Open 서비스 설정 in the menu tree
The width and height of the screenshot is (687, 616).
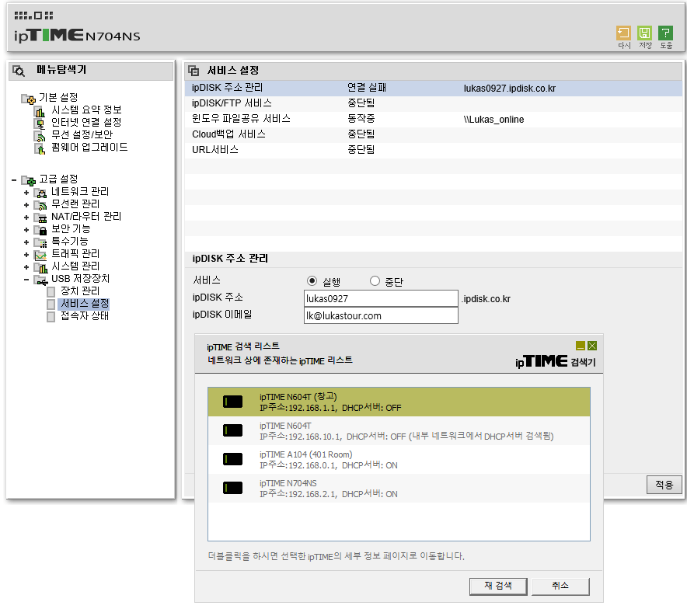[85, 304]
